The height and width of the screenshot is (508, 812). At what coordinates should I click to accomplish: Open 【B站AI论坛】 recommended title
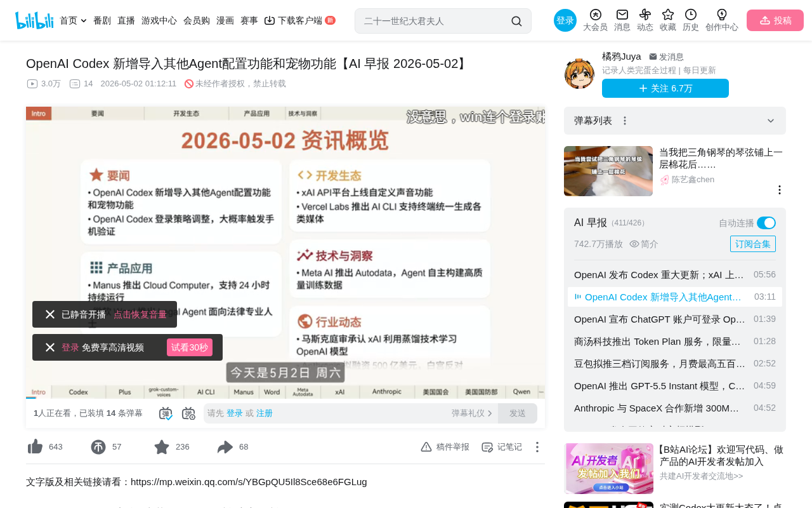[721, 455]
